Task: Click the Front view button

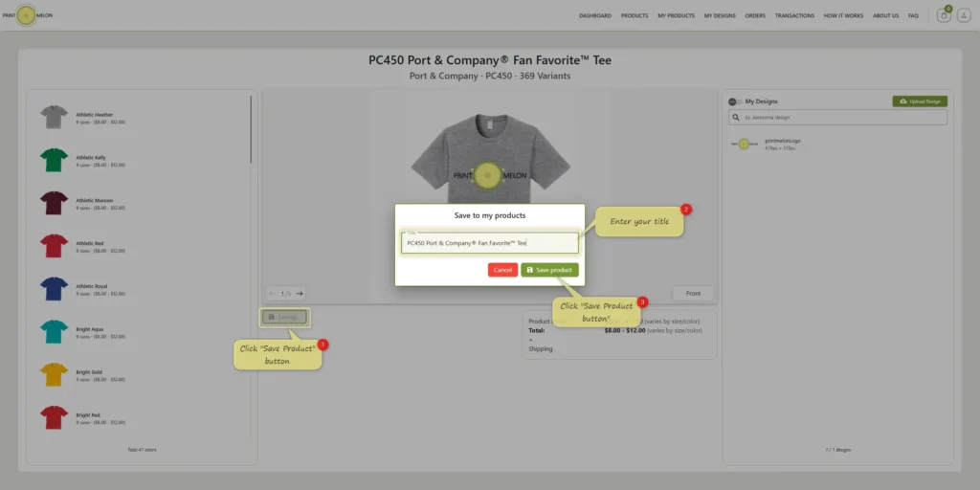Action: [693, 293]
